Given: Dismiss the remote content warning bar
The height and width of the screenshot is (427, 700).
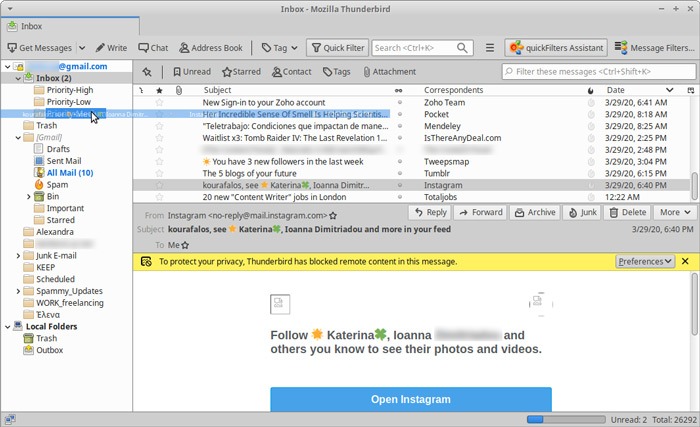Looking at the screenshot, I should (685, 262).
